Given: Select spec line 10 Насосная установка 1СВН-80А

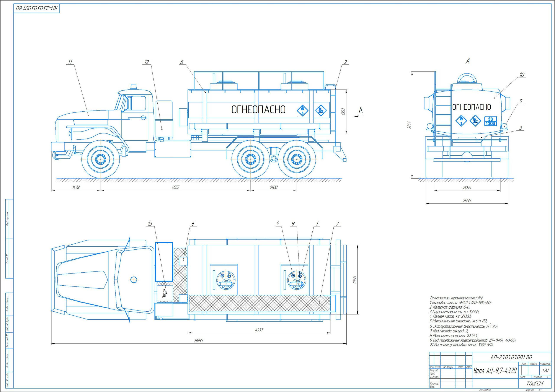Looking at the screenshot, I should pos(462,345).
